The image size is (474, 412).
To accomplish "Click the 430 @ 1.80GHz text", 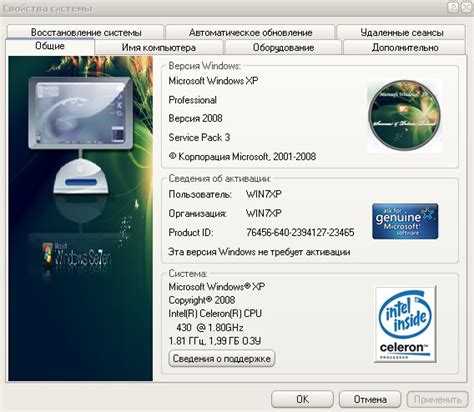I will pyautogui.click(x=210, y=327).
